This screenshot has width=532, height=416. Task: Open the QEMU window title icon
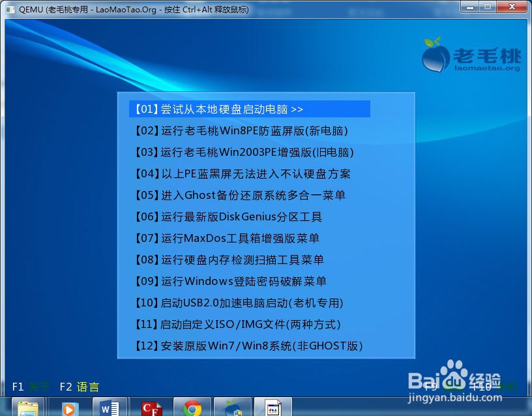click(x=10, y=9)
